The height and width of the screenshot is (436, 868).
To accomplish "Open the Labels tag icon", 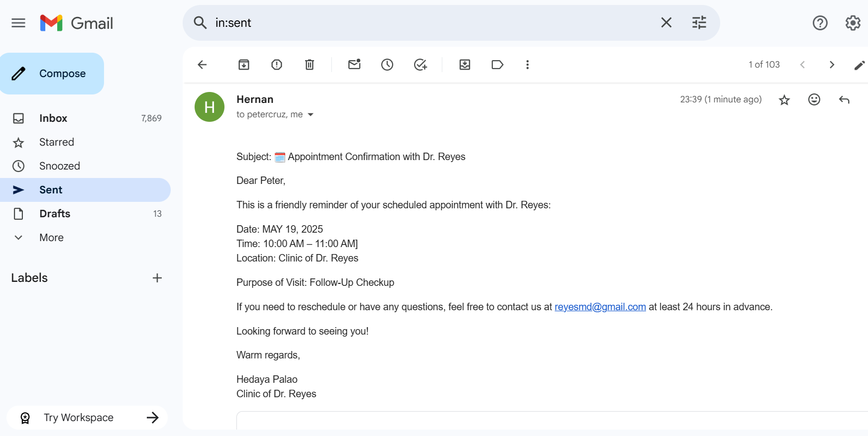I will coord(497,65).
